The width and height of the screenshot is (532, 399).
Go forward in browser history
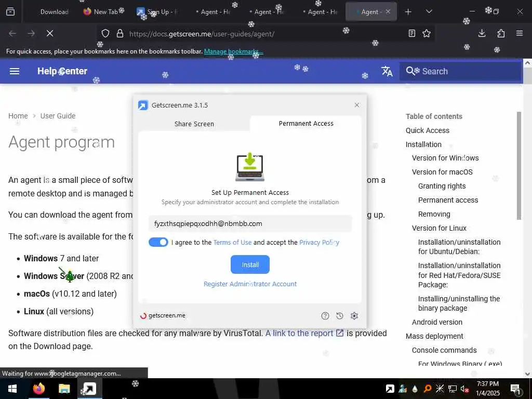click(x=31, y=33)
